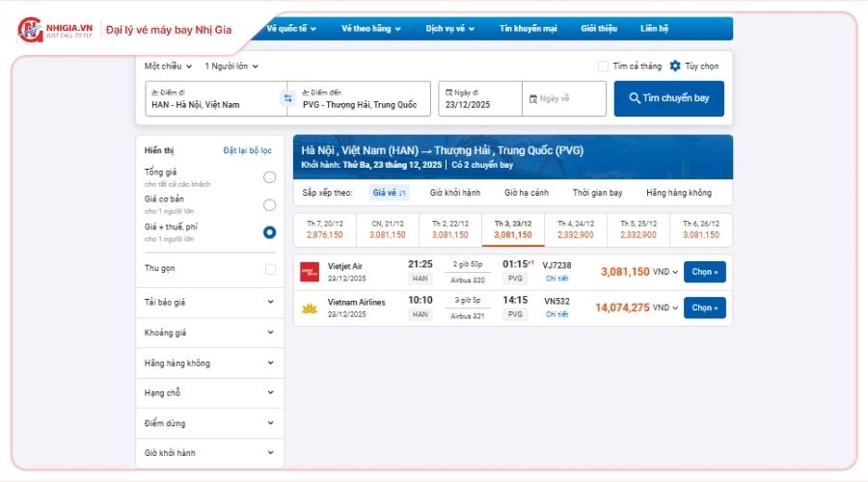Open Chi tiết for flight VJ7238
Image resolution: width=868 pixels, height=482 pixels.
pos(556,279)
